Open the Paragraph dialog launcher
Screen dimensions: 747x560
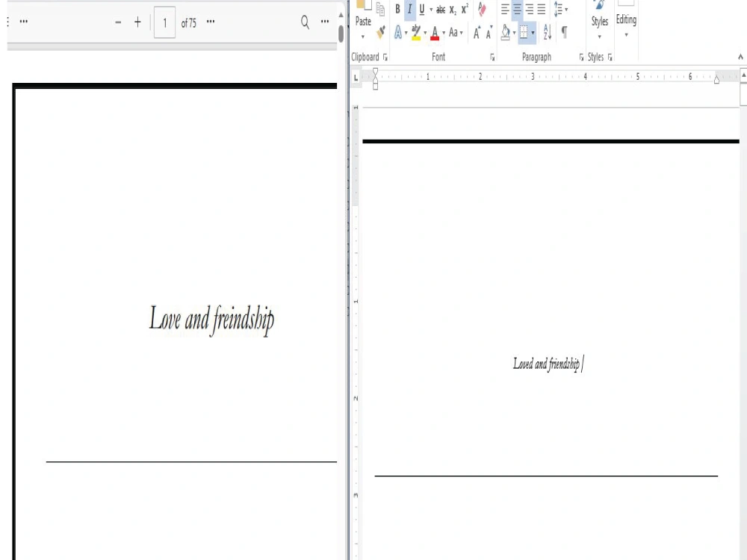point(581,57)
